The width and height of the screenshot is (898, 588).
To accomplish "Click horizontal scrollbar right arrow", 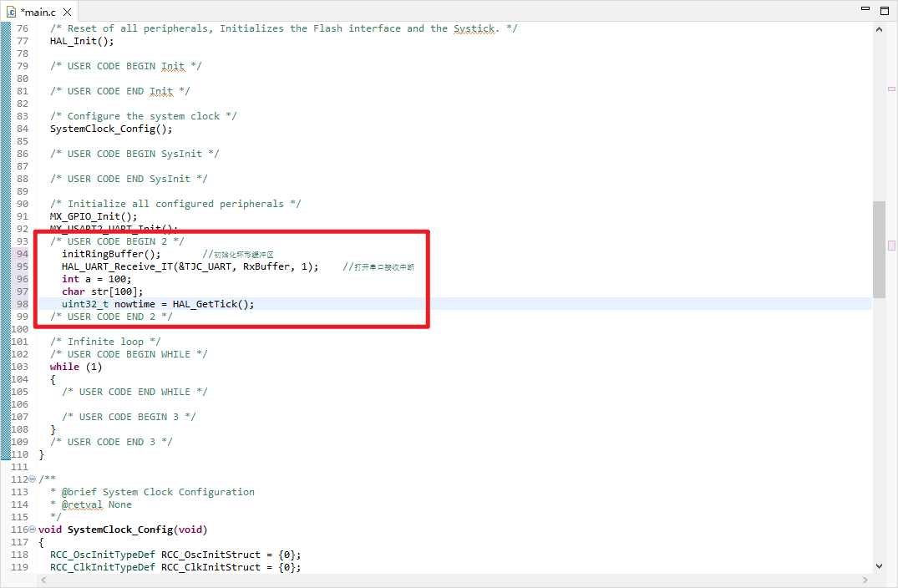I will [865, 580].
